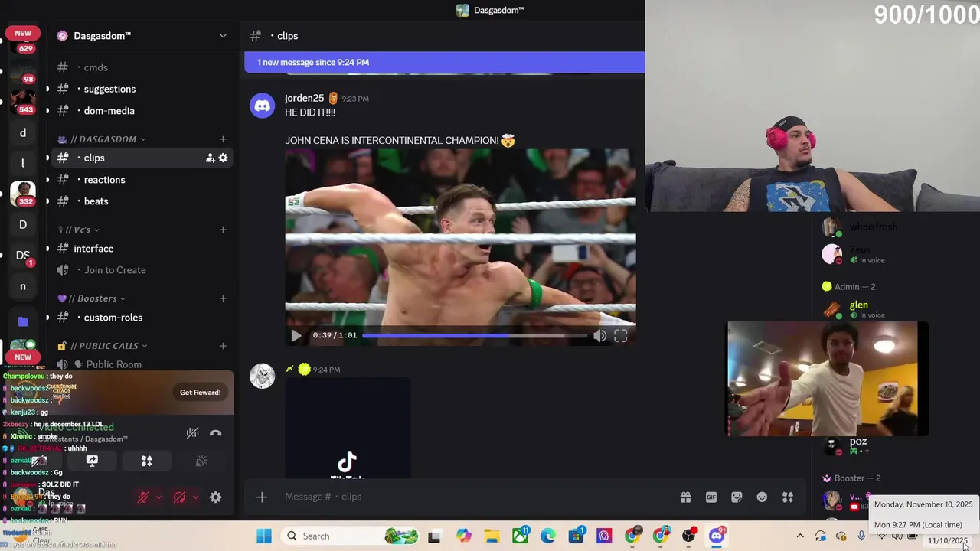This screenshot has width=980, height=551.
Task: Seek along the video progress bar
Action: click(474, 335)
